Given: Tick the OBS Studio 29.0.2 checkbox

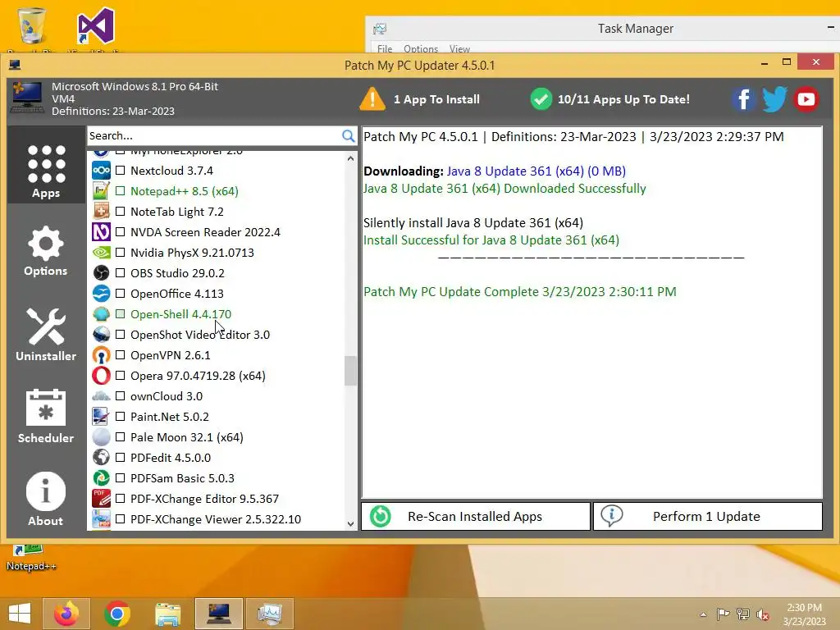Looking at the screenshot, I should tap(121, 273).
